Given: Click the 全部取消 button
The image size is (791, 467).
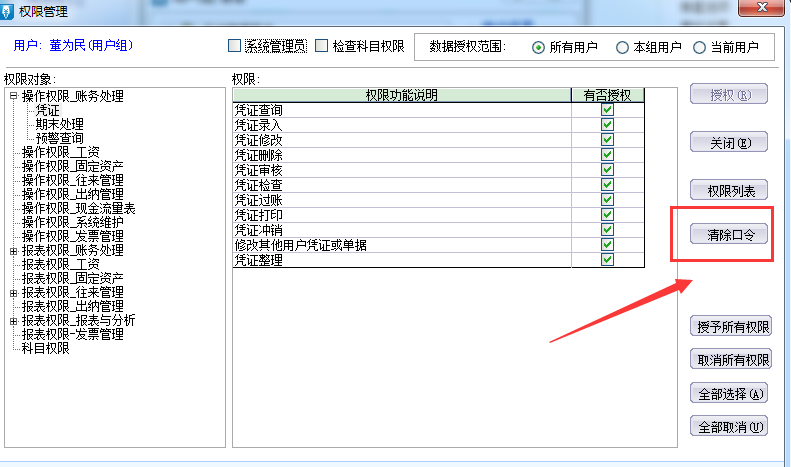Looking at the screenshot, I should pyautogui.click(x=729, y=427).
